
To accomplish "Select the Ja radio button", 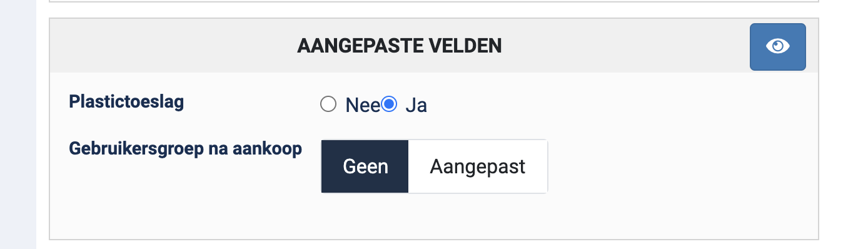I will click(389, 104).
